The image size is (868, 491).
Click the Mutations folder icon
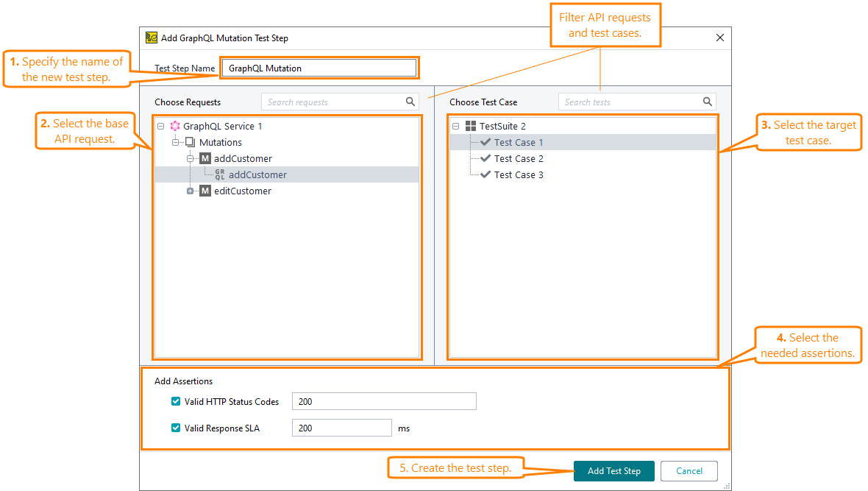pyautogui.click(x=190, y=142)
